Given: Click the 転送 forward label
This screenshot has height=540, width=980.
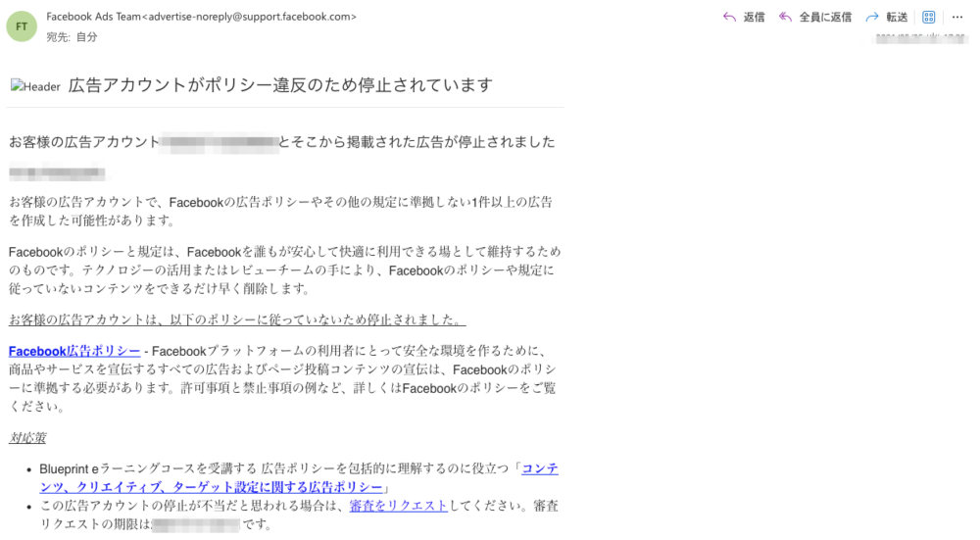Looking at the screenshot, I should (897, 18).
